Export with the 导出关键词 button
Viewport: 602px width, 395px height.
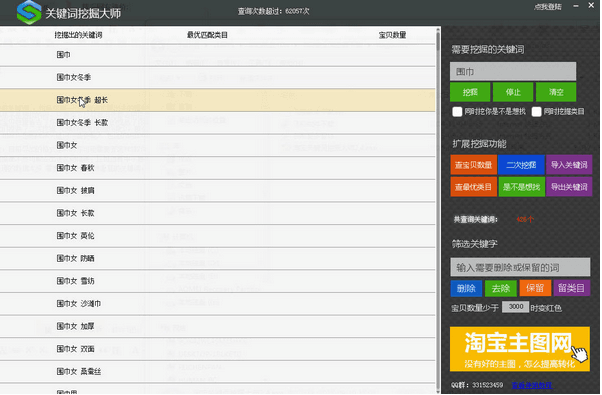click(x=569, y=187)
